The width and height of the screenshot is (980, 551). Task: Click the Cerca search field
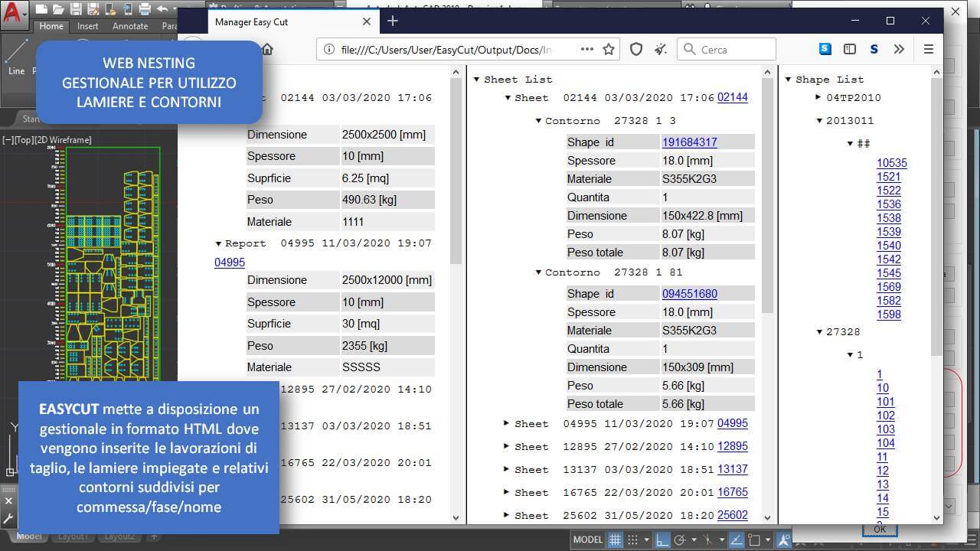pyautogui.click(x=727, y=49)
